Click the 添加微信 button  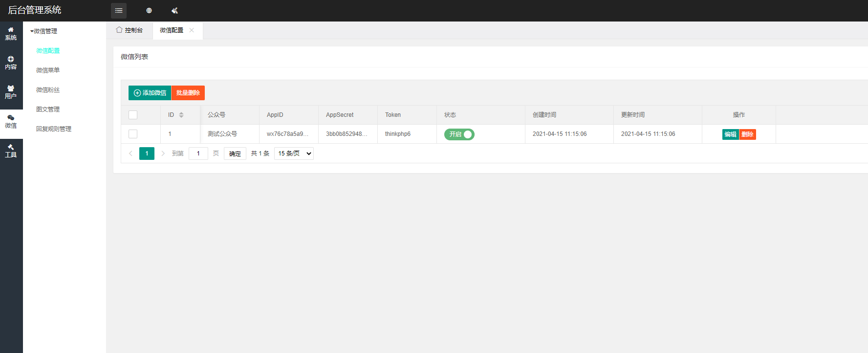pos(150,93)
